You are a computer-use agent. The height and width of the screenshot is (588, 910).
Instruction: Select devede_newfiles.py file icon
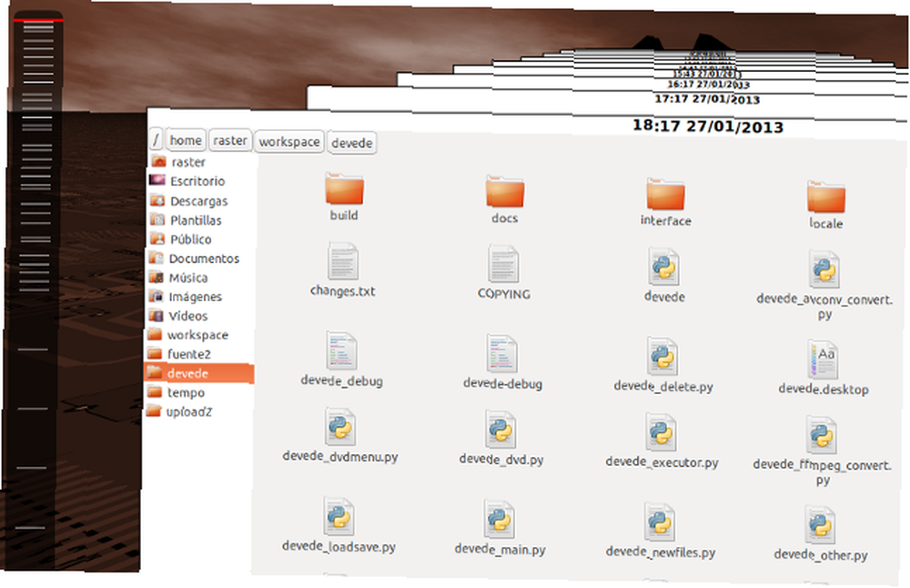pyautogui.click(x=660, y=522)
